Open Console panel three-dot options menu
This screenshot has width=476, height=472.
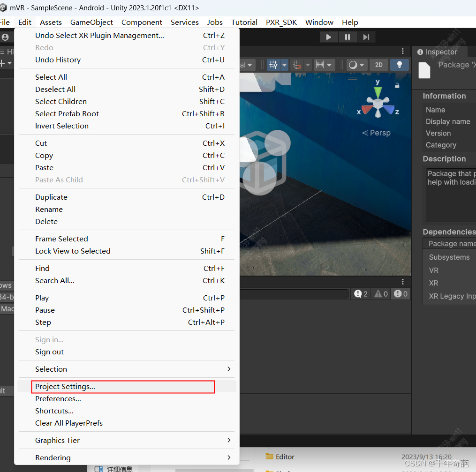[403, 282]
